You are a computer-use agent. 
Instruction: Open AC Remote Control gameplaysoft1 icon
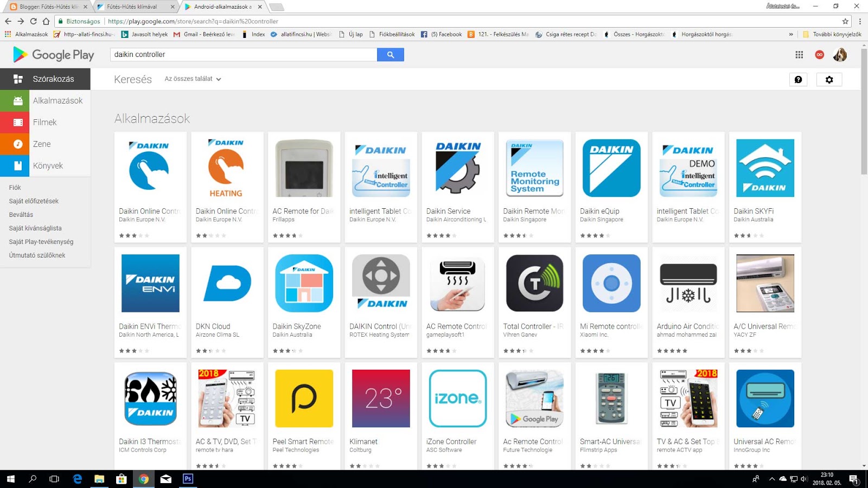point(458,283)
